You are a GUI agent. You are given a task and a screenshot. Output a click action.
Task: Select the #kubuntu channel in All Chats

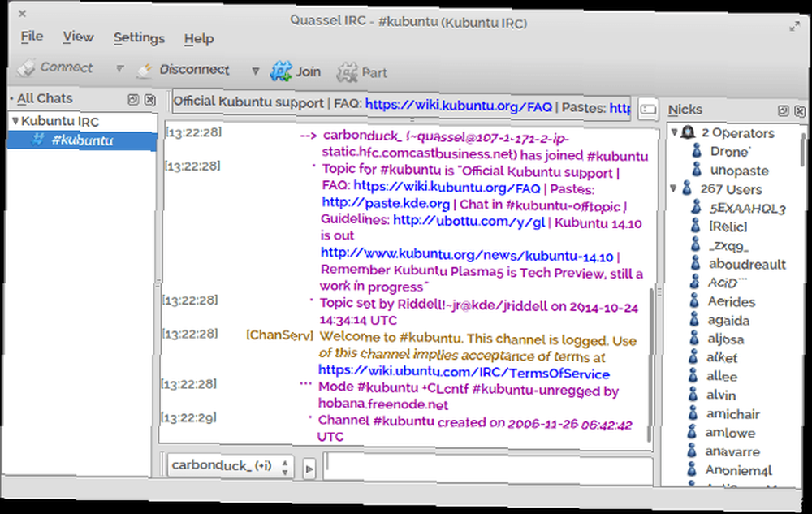coord(82,140)
